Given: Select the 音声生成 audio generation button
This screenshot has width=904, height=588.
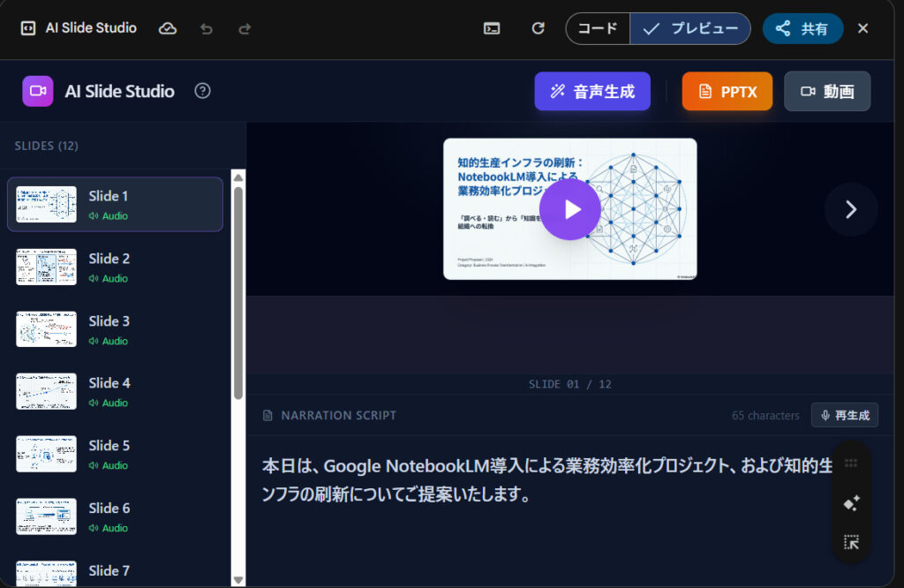Looking at the screenshot, I should (x=592, y=91).
